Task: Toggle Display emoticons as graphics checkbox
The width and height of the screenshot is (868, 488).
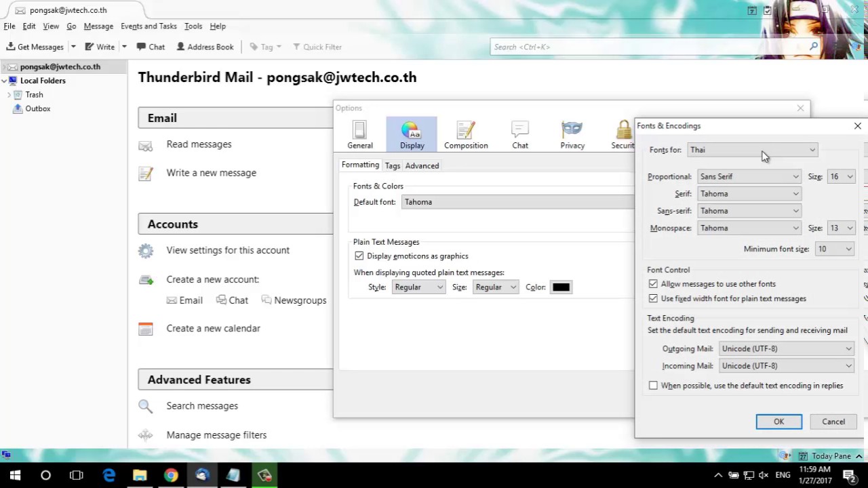Action: (359, 256)
